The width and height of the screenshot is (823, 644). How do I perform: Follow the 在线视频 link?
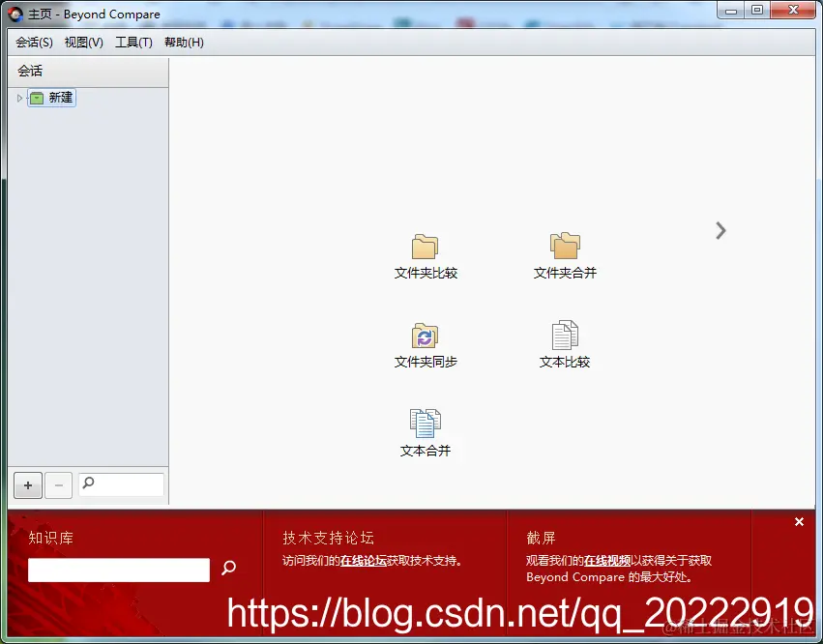(607, 561)
